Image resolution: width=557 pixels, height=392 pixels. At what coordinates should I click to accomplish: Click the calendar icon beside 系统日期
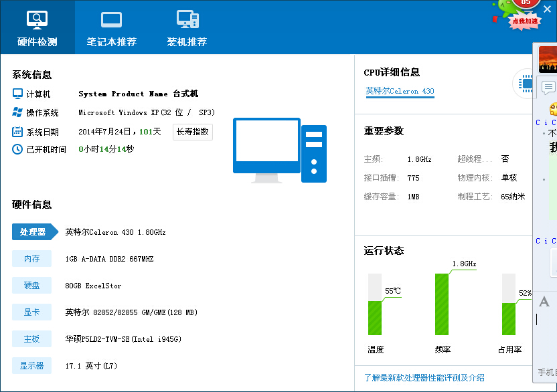(17, 131)
